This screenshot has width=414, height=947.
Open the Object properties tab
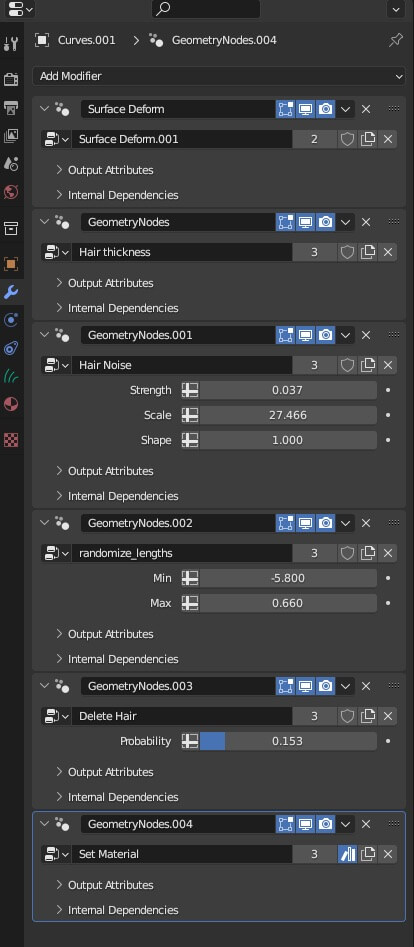coord(11,264)
